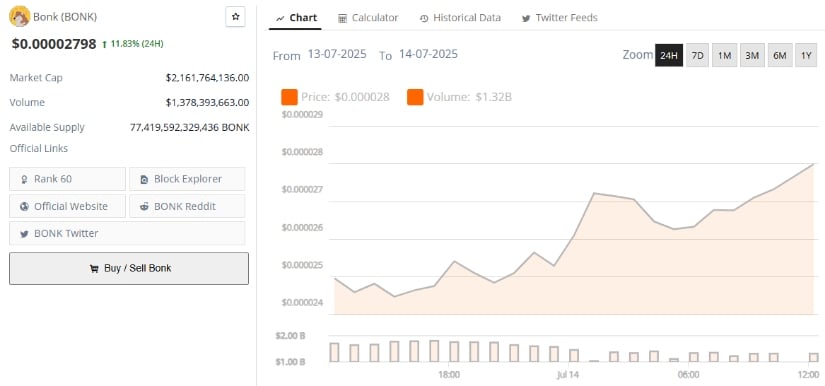Screen dimensions: 825x386
Task: Open the From date 13-07-2025 picker
Action: [x=337, y=54]
